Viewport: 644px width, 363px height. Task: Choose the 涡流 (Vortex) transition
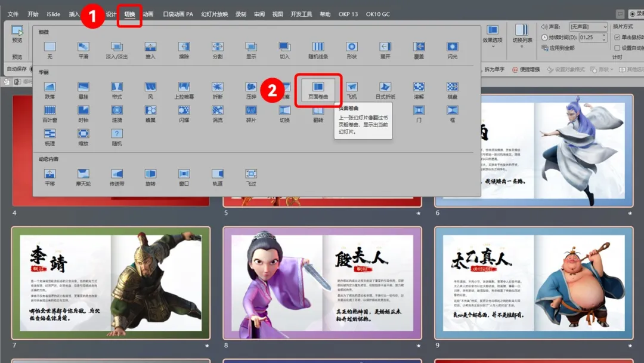218,114
